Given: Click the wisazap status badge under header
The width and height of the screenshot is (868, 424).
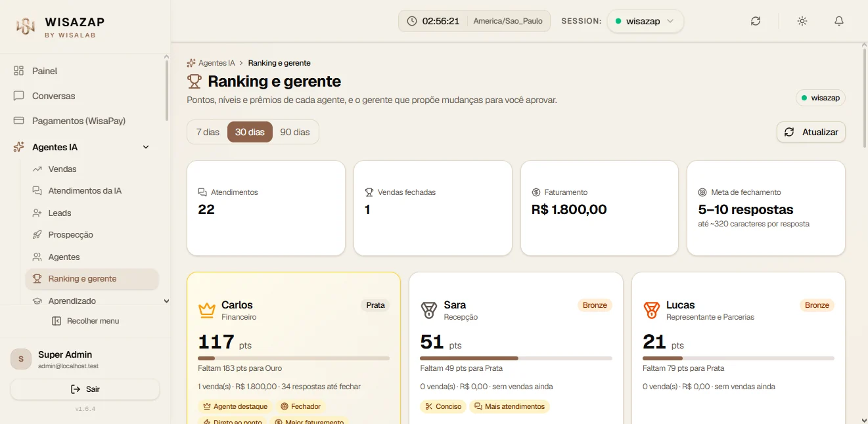Looking at the screenshot, I should pyautogui.click(x=821, y=98).
